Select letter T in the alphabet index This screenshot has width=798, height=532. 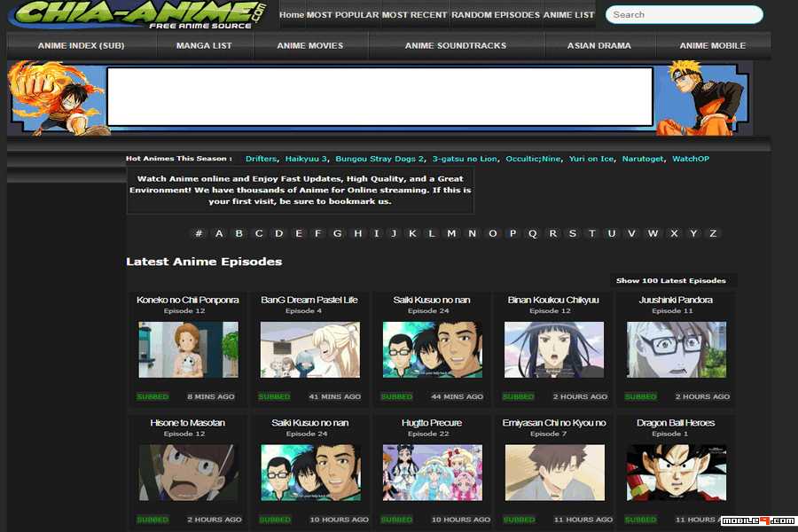(592, 233)
